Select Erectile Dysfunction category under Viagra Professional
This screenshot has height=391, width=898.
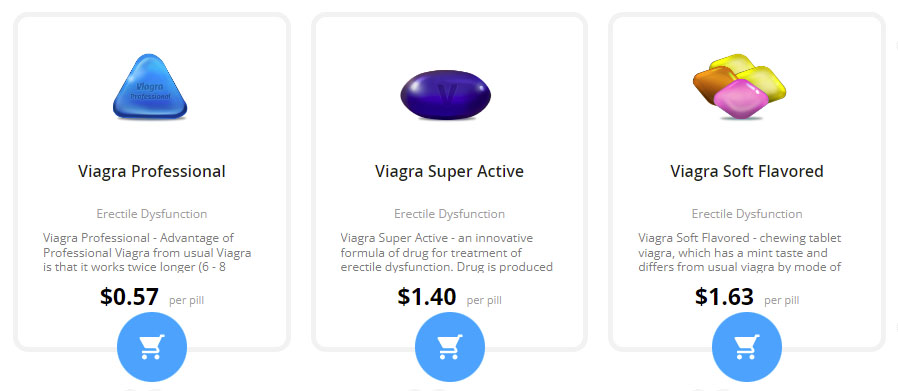click(x=152, y=214)
